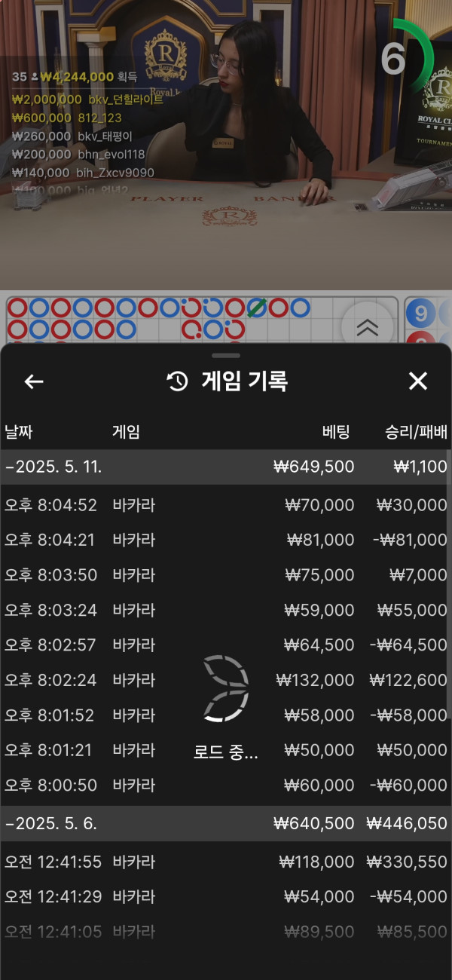Tap the panel drag handle bar
452x980 pixels.
[x=226, y=355]
